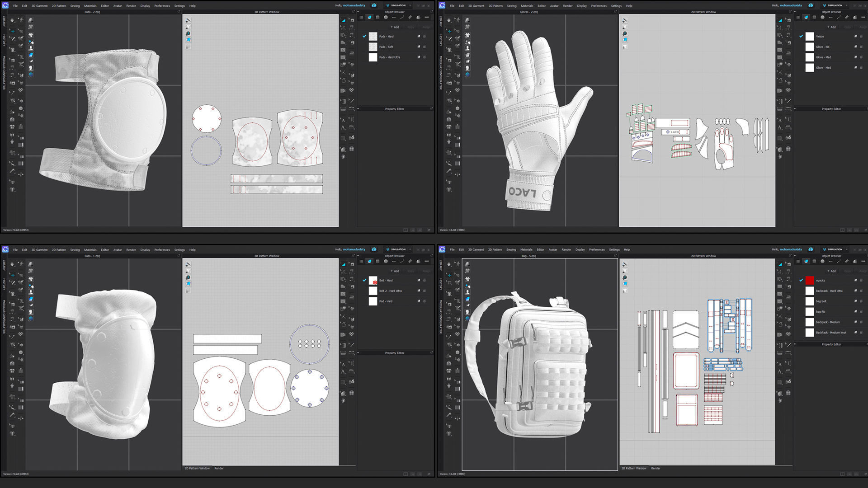Select the Fabric icon in Bag-5 Object Browser

806,261
